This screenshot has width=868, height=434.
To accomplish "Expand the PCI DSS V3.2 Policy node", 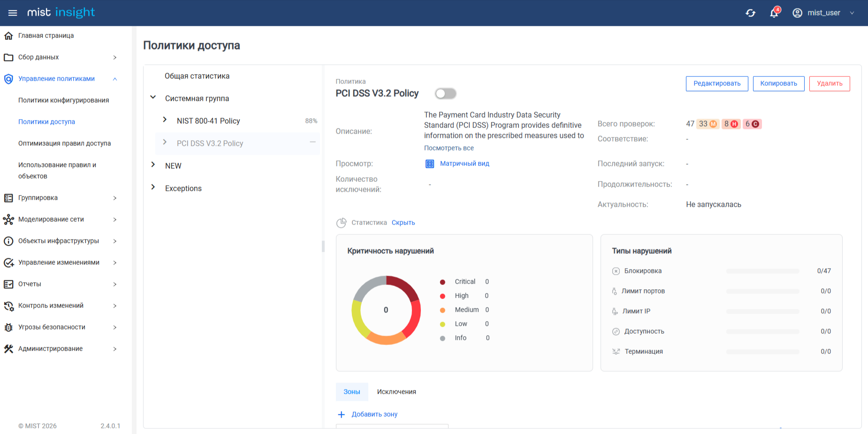I will pyautogui.click(x=165, y=142).
